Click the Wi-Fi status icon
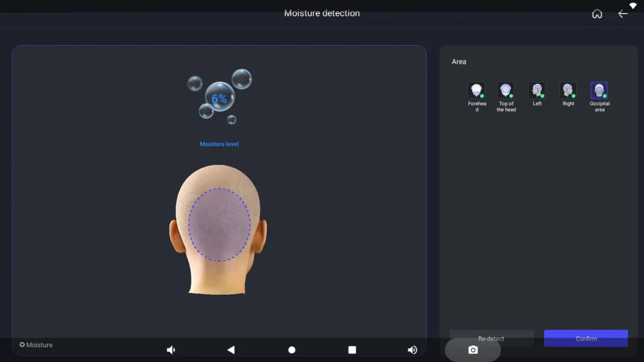 point(633,5)
